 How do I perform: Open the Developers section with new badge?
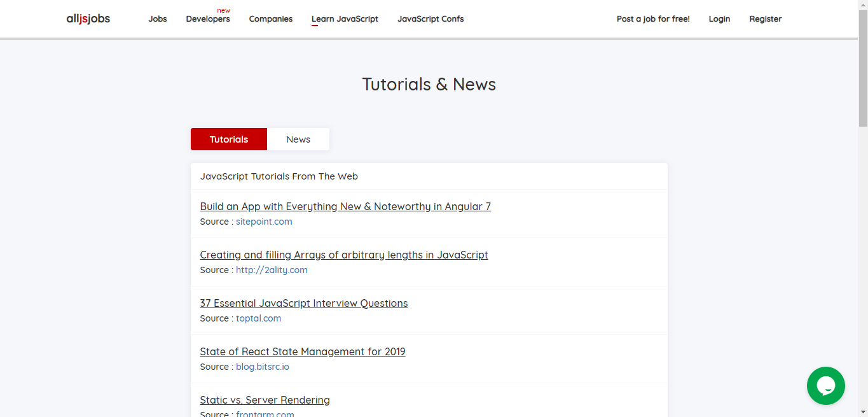pos(208,19)
